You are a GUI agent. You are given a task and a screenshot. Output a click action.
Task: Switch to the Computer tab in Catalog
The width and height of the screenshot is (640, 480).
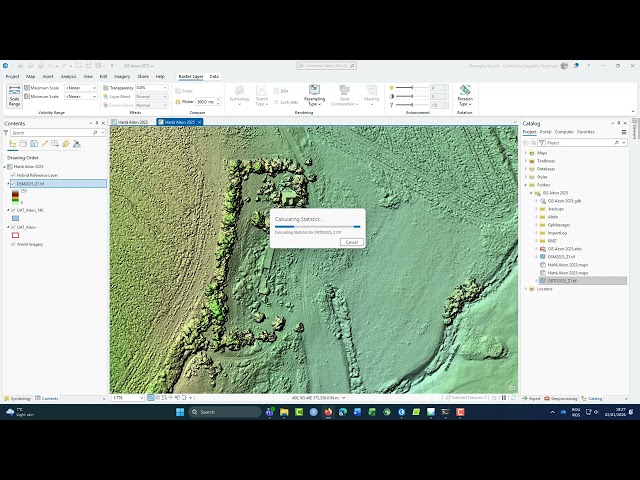(564, 132)
